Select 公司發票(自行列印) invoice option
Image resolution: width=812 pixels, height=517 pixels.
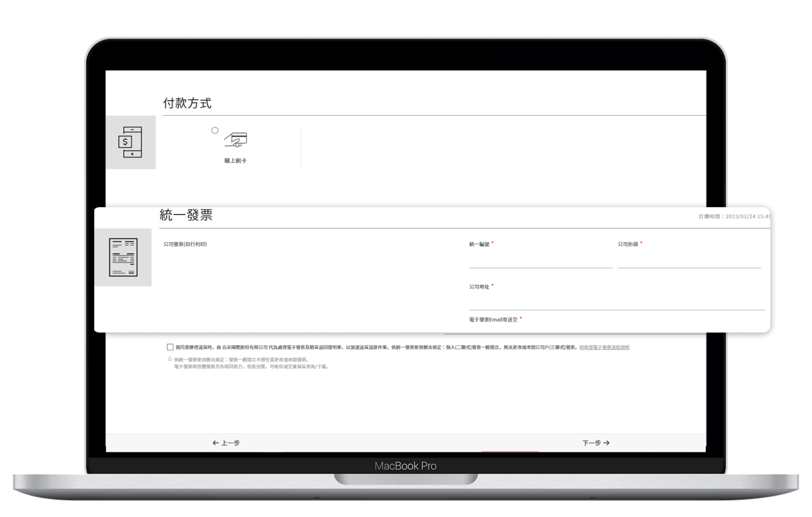click(185, 244)
